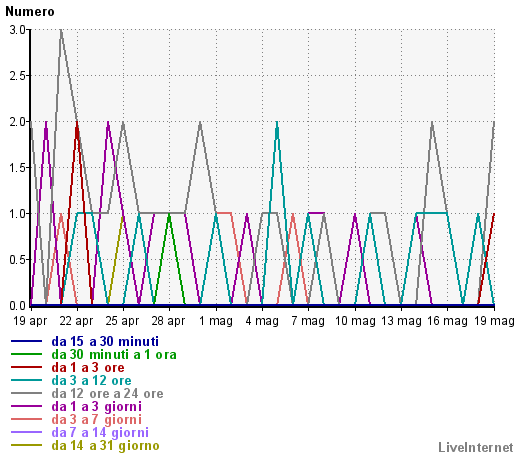Select the 'da 3 a 12 ore' legend entry
520x457 pixels.
91,381
